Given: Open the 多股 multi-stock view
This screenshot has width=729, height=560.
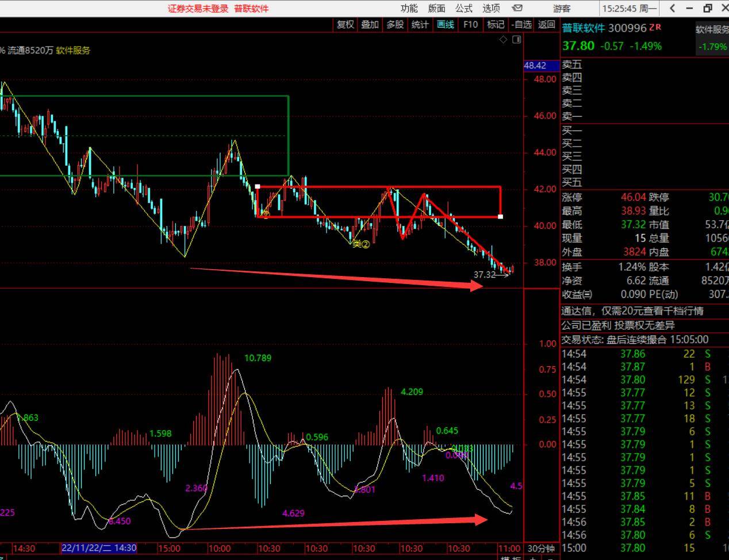Looking at the screenshot, I should [x=394, y=24].
